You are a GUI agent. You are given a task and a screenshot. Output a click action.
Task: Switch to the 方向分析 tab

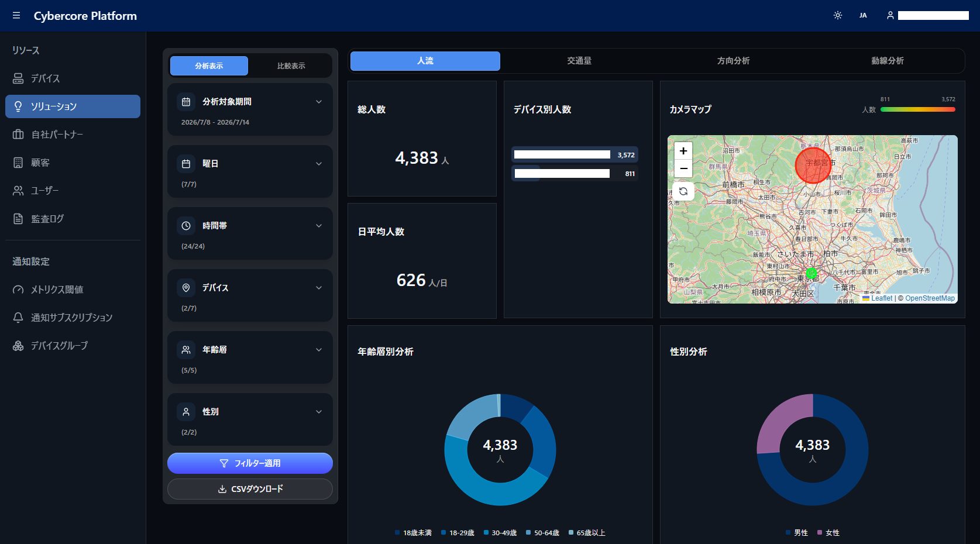733,61
